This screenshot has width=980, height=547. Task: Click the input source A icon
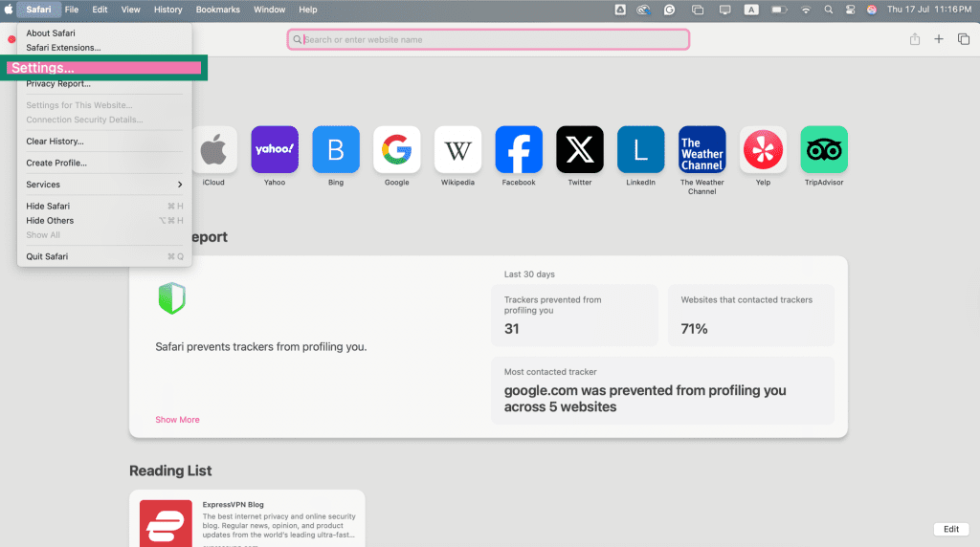[x=751, y=10]
